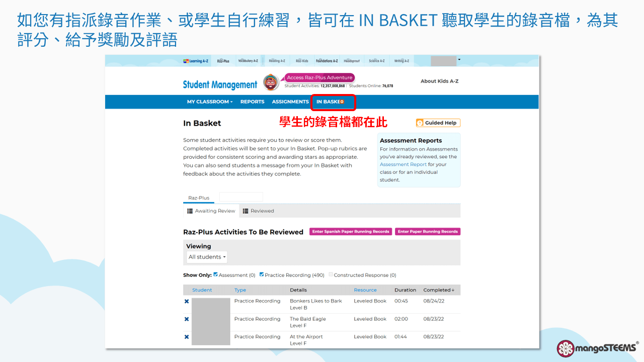The height and width of the screenshot is (362, 644).
Task: Click the Guided Help button
Action: [438, 123]
